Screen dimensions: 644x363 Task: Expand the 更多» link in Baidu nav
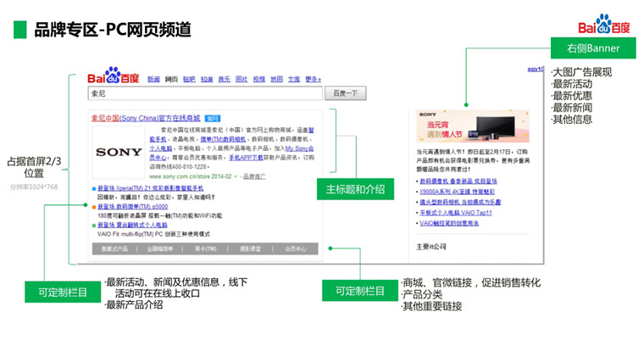313,79
